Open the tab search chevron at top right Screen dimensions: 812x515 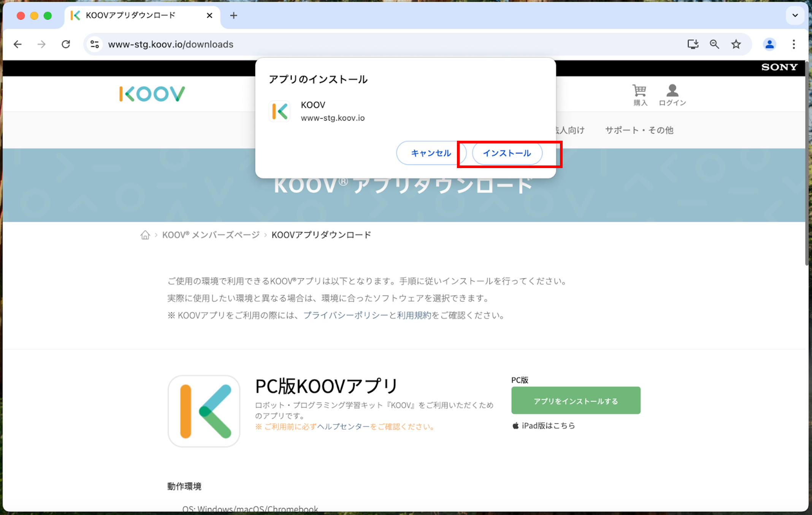pos(795,15)
